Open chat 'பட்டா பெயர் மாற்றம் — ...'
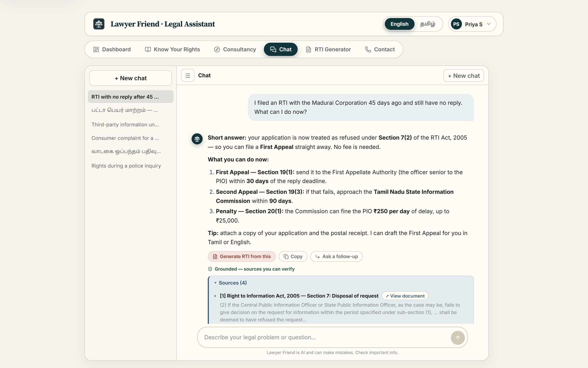 click(131, 110)
